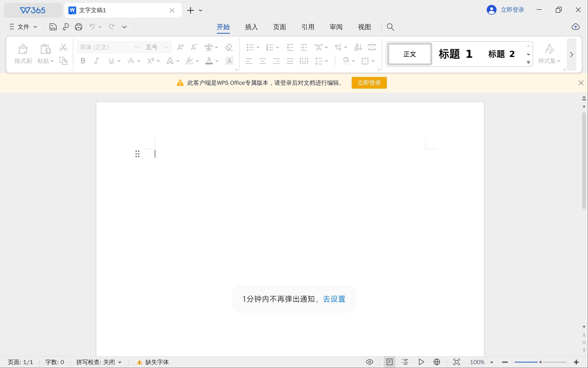Close the login warning banner
Image resolution: width=588 pixels, height=368 pixels.
click(581, 83)
